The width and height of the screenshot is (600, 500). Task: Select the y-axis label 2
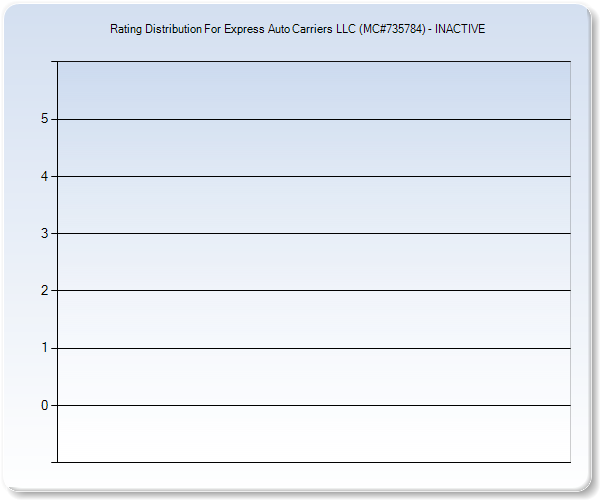44,291
